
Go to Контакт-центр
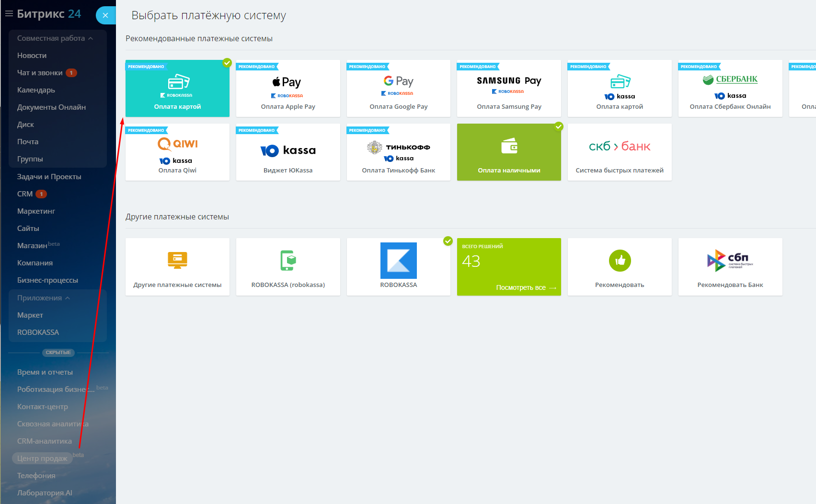point(43,407)
